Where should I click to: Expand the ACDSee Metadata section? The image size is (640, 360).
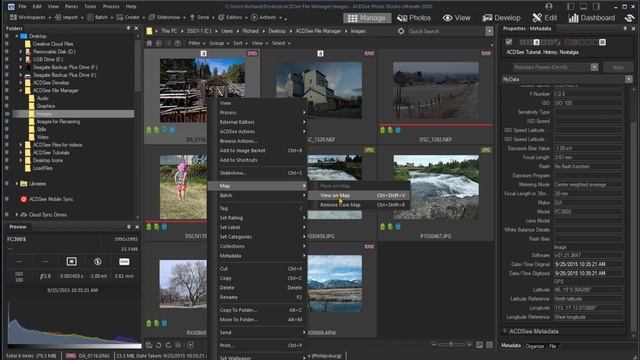pos(505,331)
